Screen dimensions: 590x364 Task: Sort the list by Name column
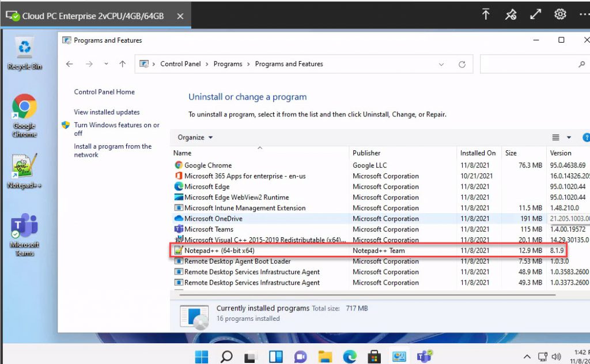260,153
